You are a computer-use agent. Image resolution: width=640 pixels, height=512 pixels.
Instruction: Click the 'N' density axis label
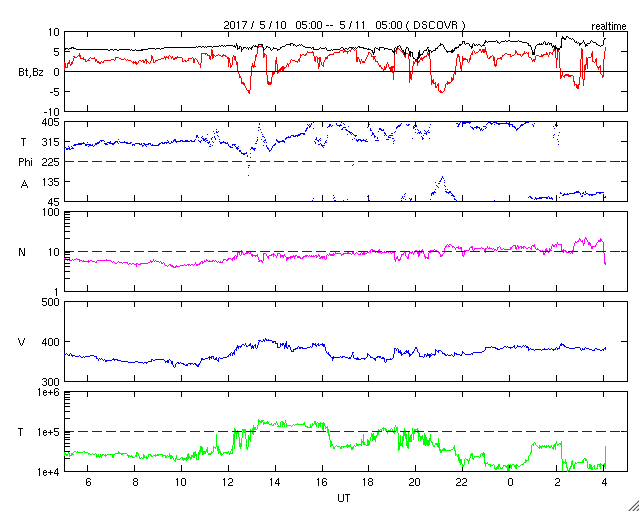point(22,252)
